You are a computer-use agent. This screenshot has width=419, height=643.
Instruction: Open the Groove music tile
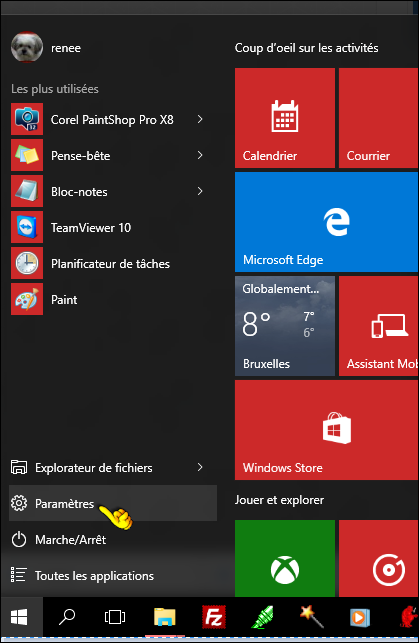pos(379,559)
